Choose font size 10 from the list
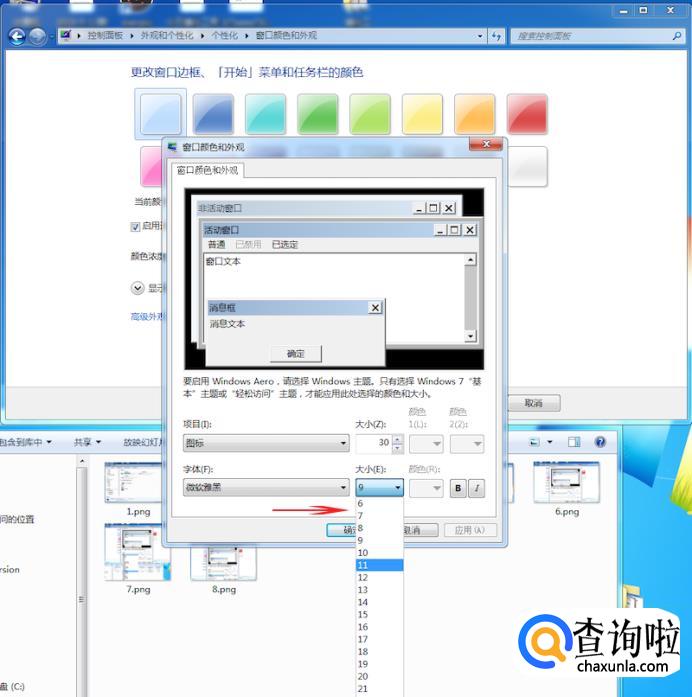The height and width of the screenshot is (697, 692). [379, 553]
